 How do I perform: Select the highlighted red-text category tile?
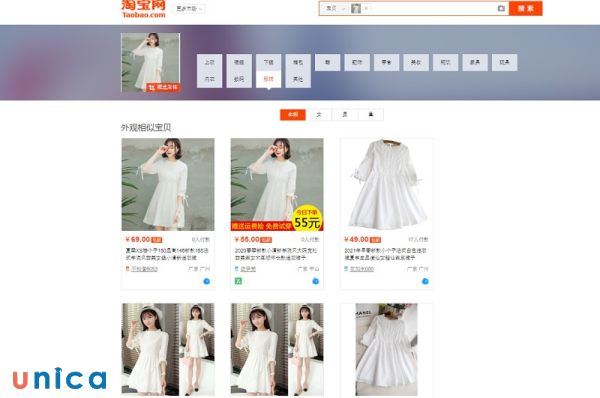tap(268, 79)
